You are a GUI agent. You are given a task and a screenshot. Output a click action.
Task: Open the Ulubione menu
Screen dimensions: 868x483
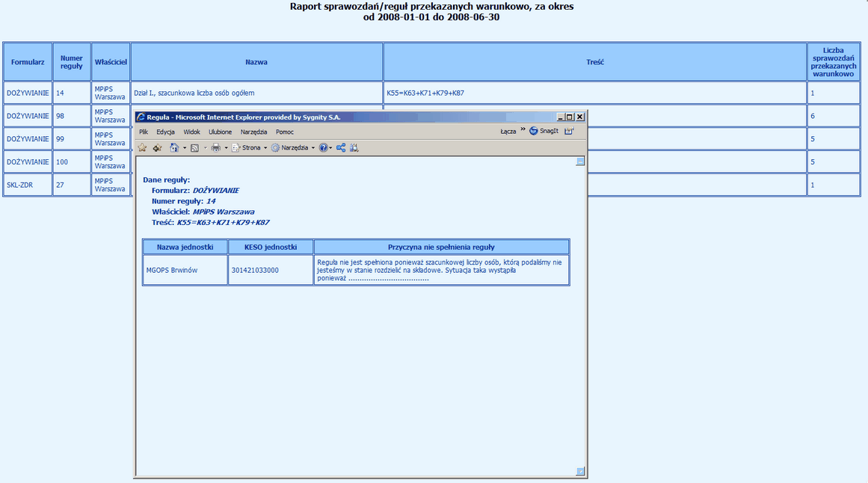tap(220, 132)
